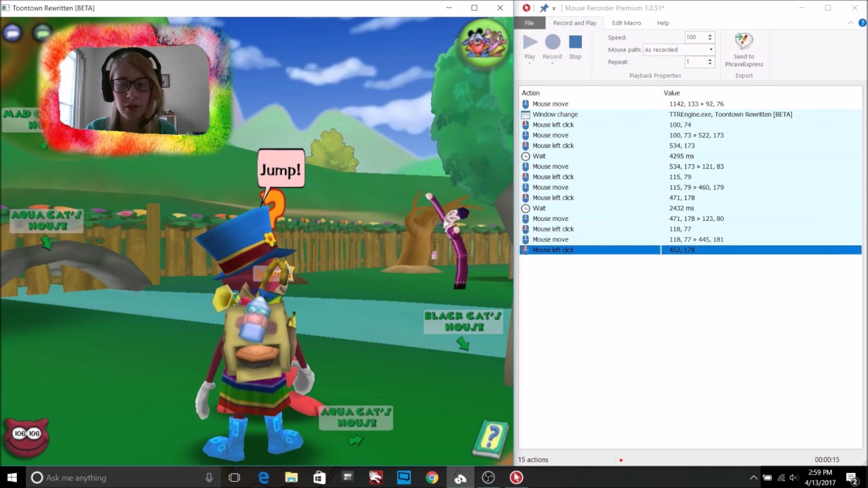This screenshot has width=868, height=488.
Task: Select Mouse move 471, 178 » 123, 80 row
Action: (x=690, y=219)
